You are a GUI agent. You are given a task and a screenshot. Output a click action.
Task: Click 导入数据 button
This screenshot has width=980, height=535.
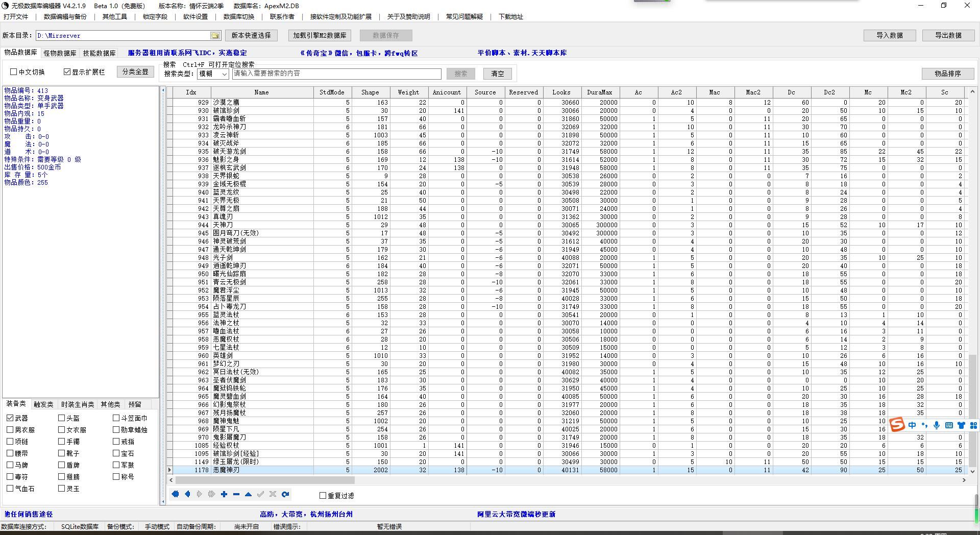[x=890, y=35]
